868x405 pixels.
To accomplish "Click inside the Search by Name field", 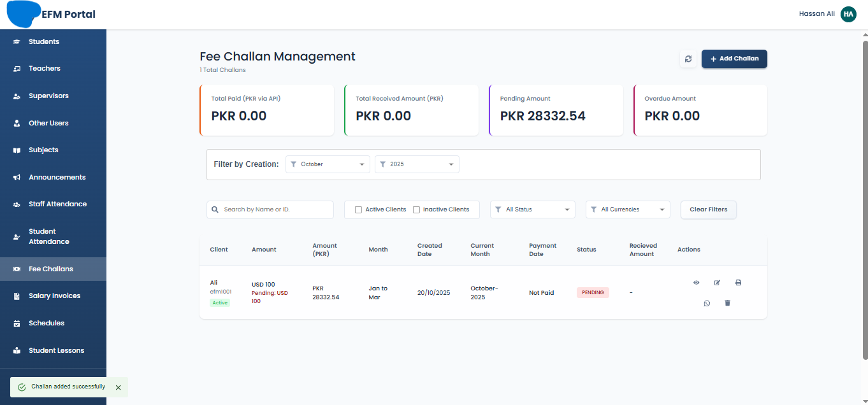I will (x=270, y=209).
